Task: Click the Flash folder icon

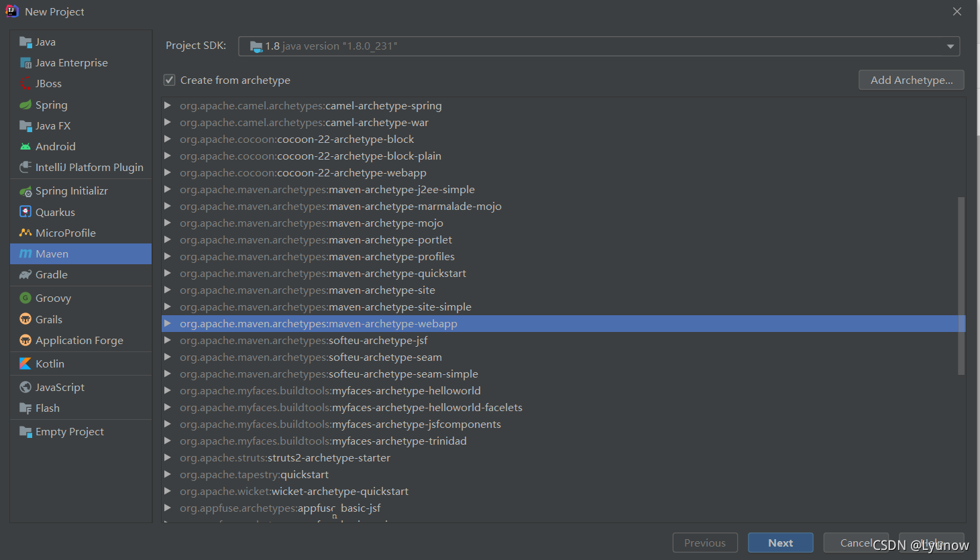Action: point(25,408)
